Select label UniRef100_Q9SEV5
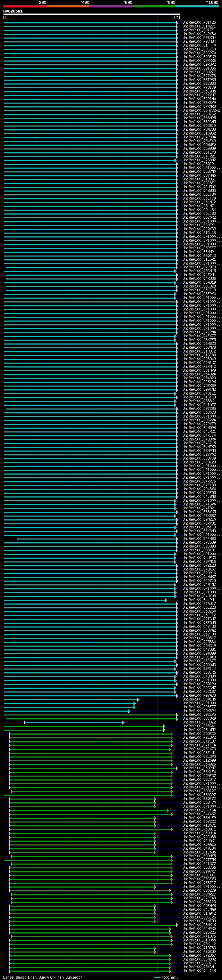Image resolution: width=222 pixels, height=980 pixels. (199, 714)
